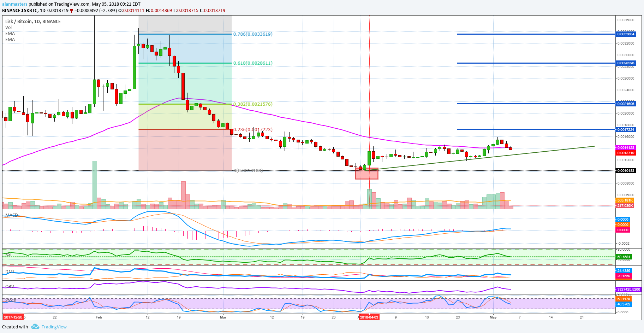Select the L:0.0013715 low price value
The image size is (644, 333).
pyautogui.click(x=186, y=11)
